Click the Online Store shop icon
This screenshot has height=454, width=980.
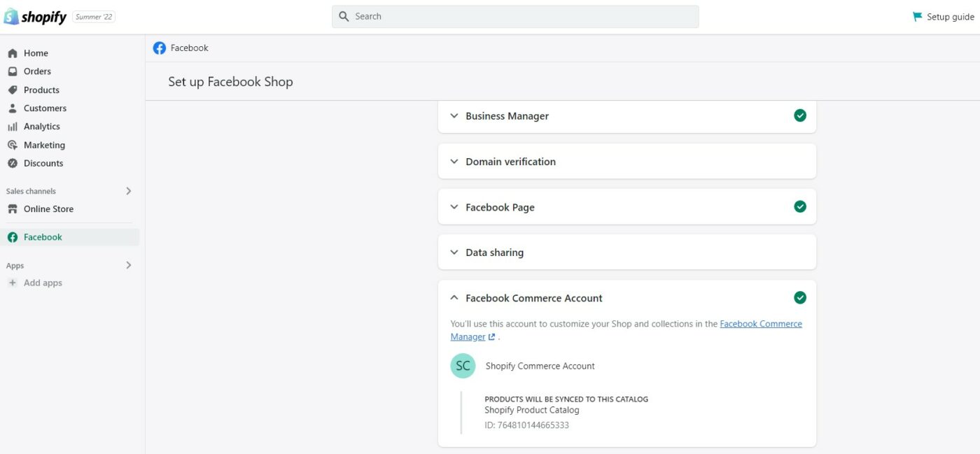[13, 209]
